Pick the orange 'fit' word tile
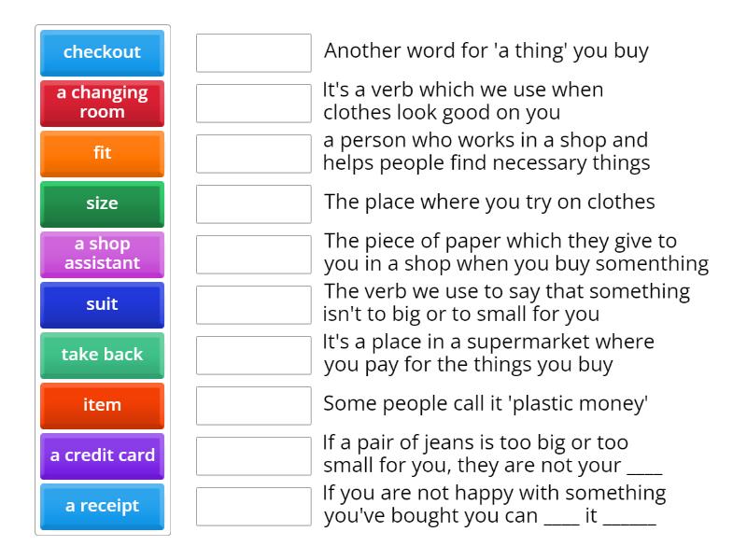The height and width of the screenshot is (560, 747). pos(102,153)
